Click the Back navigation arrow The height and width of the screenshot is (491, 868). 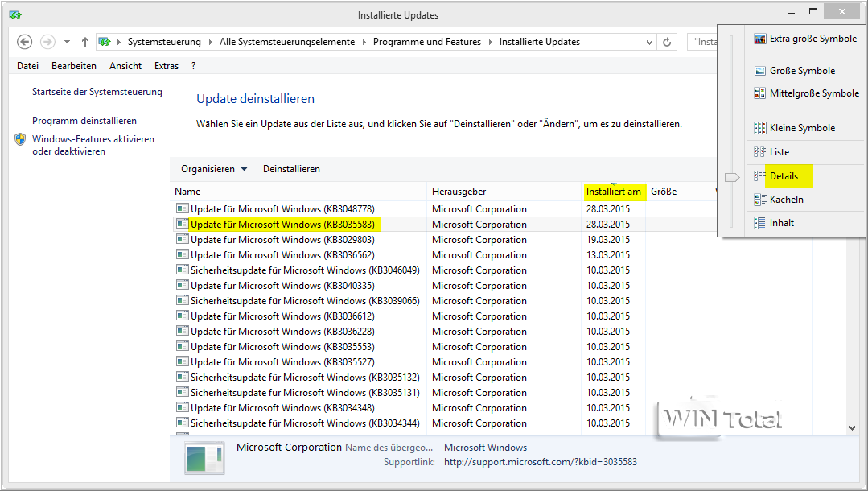tap(24, 42)
